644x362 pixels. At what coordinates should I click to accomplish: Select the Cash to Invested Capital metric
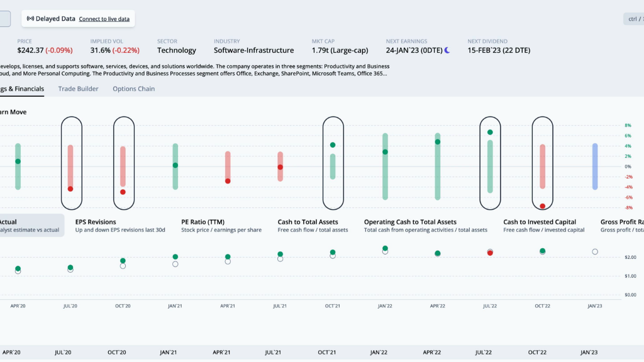tap(543, 226)
